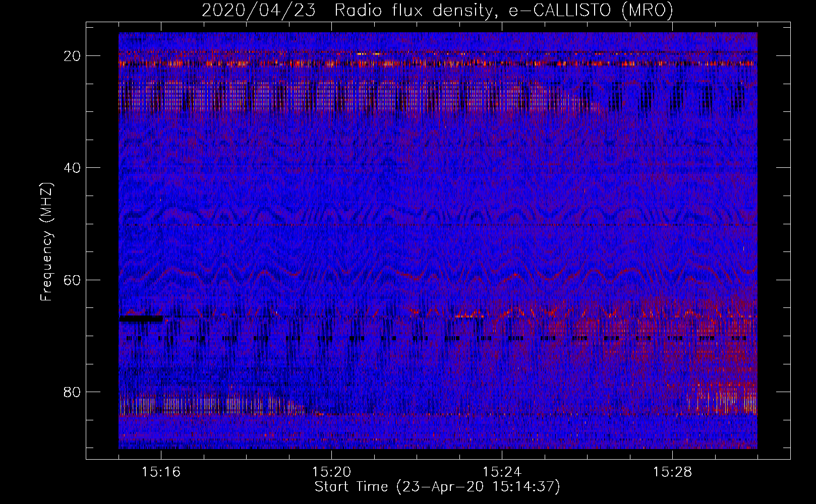Click the 'Start Time (23-Apr-20 15:14:37)' label

pyautogui.click(x=437, y=487)
